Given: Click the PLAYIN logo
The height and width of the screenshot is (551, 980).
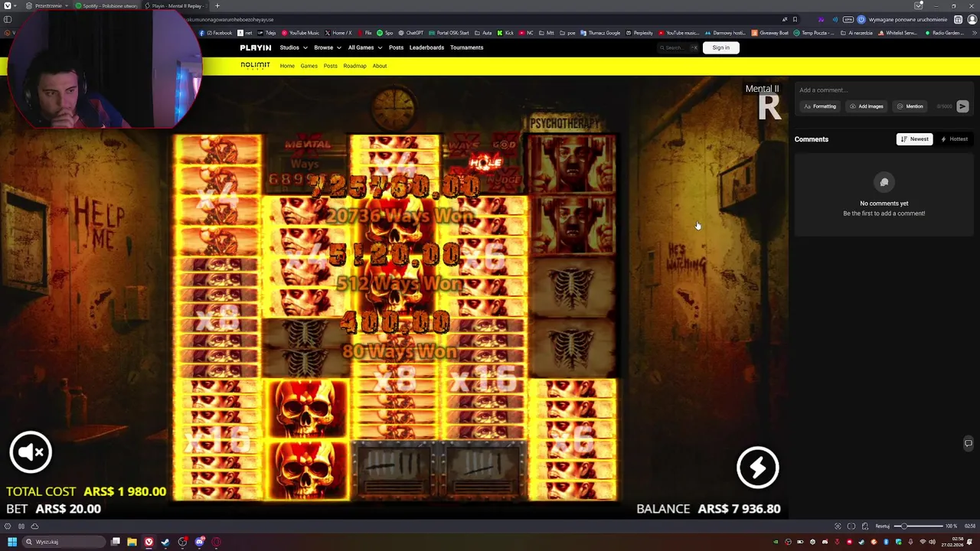Looking at the screenshot, I should point(255,47).
